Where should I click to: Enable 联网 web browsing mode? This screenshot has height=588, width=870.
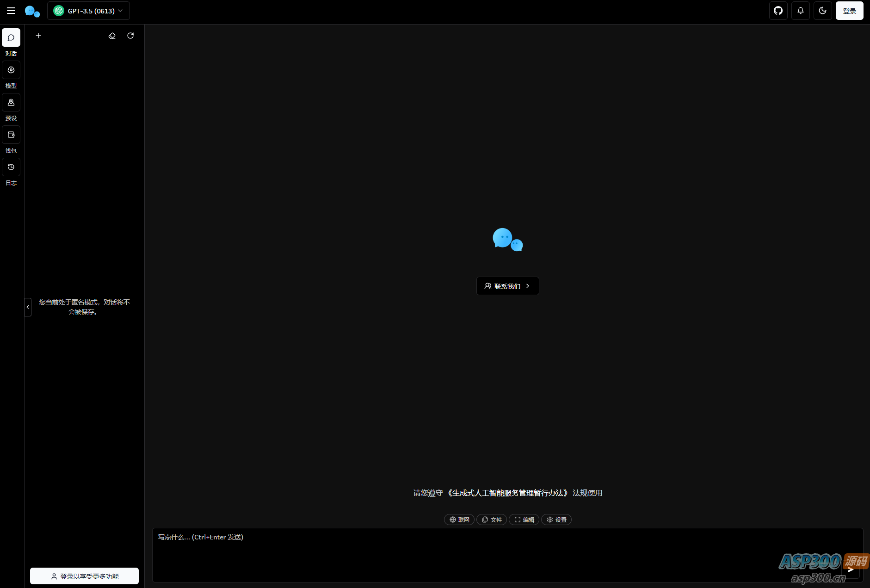point(459,520)
